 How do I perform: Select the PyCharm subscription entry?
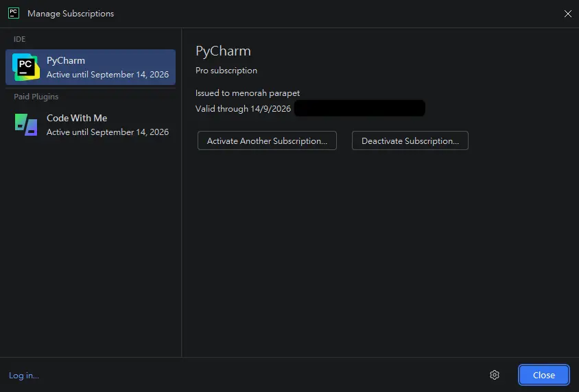pos(91,67)
